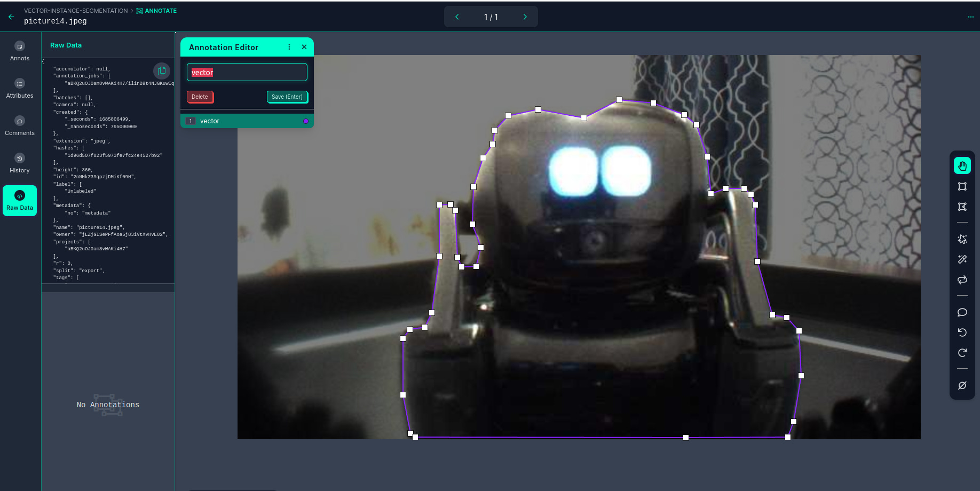Click the next image arrow
This screenshot has height=491, width=980.
point(525,17)
